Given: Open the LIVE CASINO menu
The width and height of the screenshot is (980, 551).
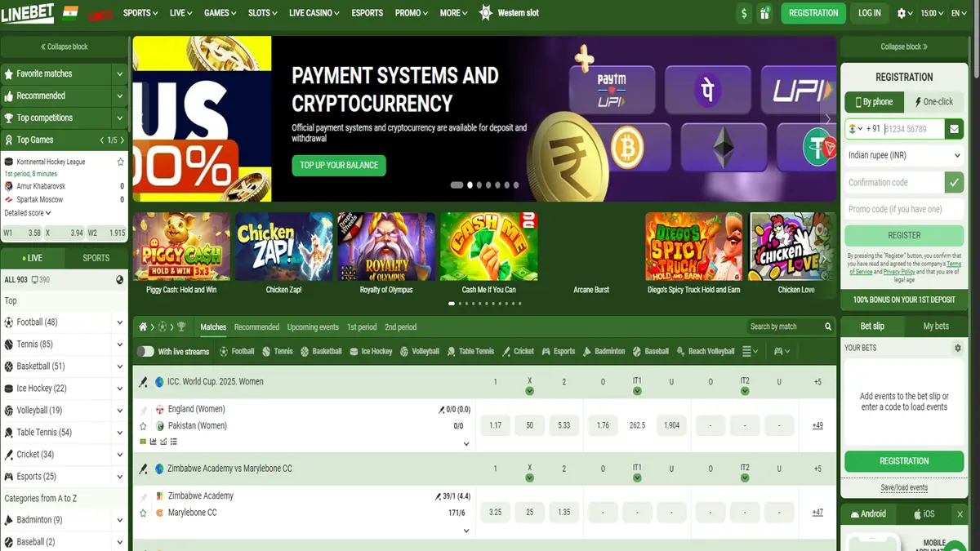Looking at the screenshot, I should [314, 13].
